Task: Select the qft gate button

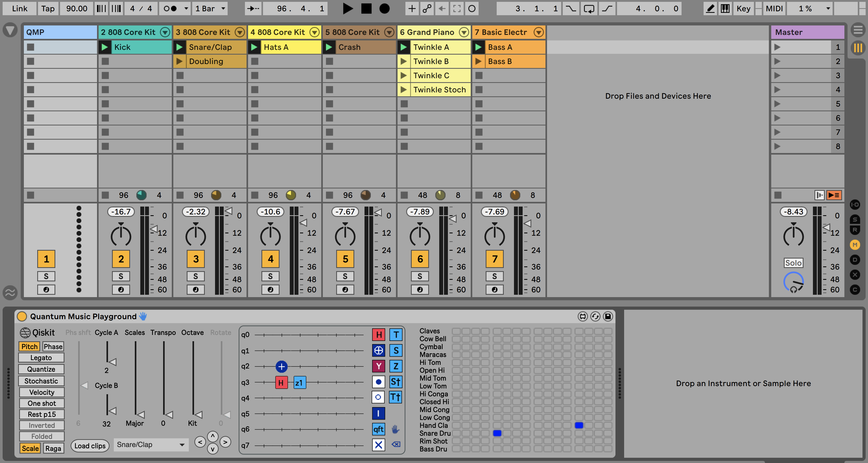Action: point(378,429)
